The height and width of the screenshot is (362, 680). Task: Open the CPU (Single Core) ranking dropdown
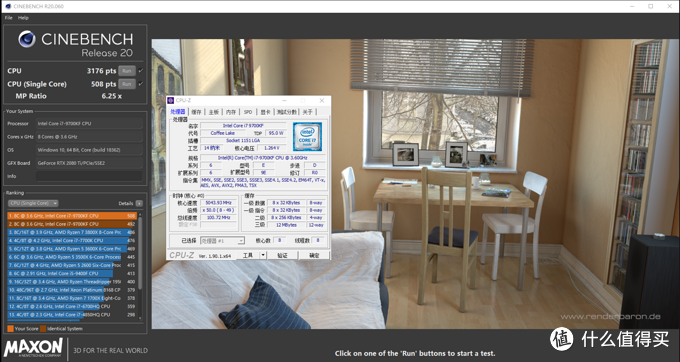click(x=33, y=203)
